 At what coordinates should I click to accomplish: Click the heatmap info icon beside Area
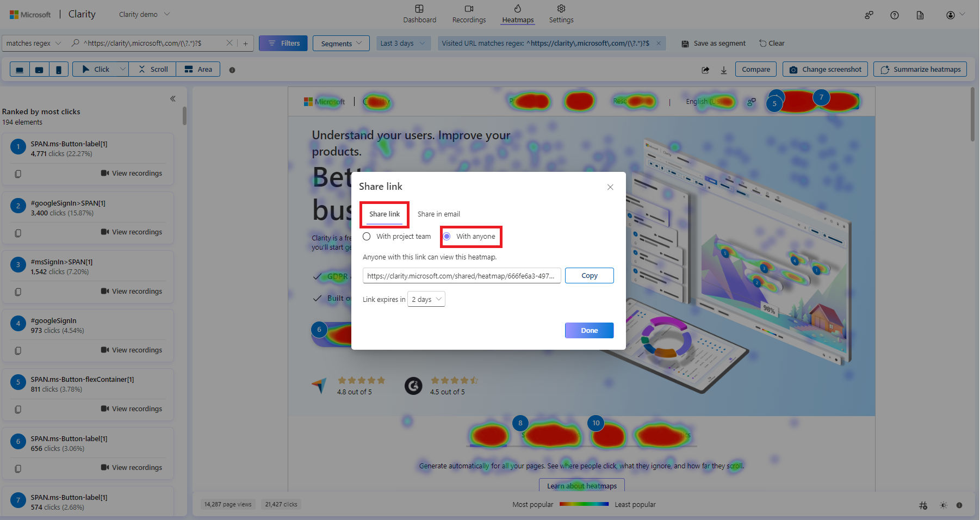point(232,70)
